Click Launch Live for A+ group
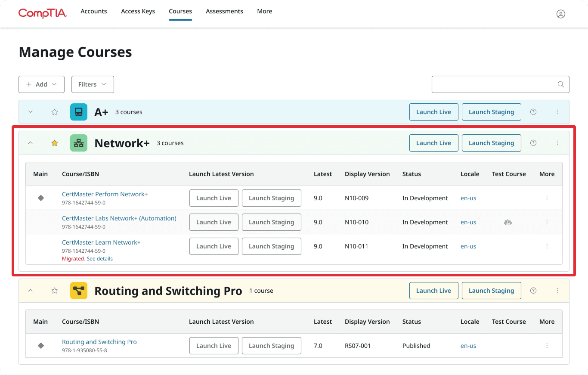 433,112
